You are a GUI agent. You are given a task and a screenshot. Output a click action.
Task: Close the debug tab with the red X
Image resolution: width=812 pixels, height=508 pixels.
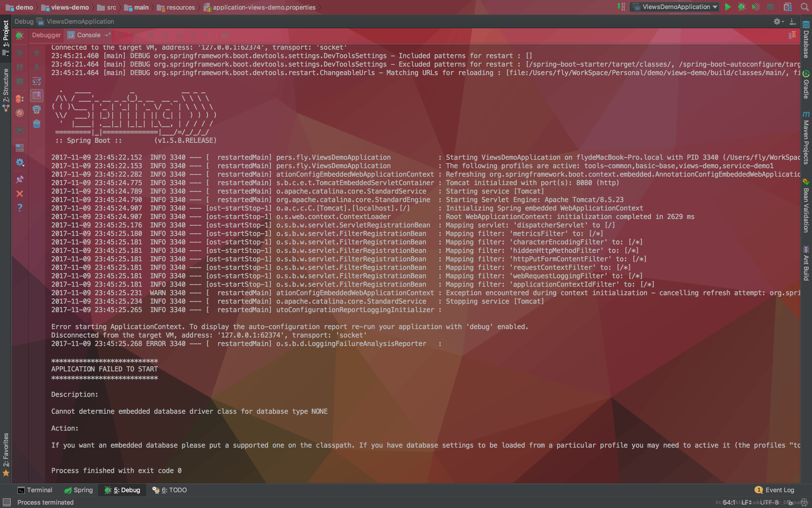(x=20, y=194)
